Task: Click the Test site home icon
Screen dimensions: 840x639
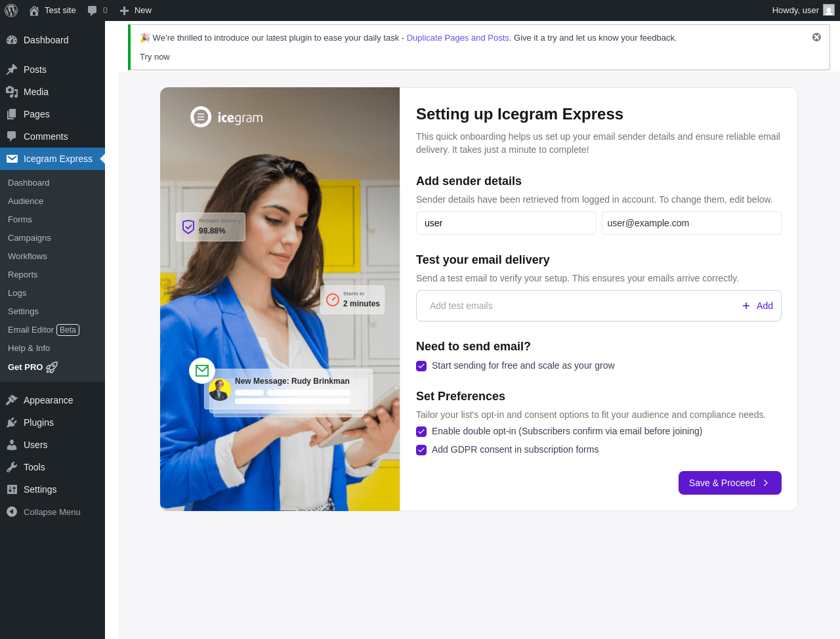Action: [x=34, y=10]
